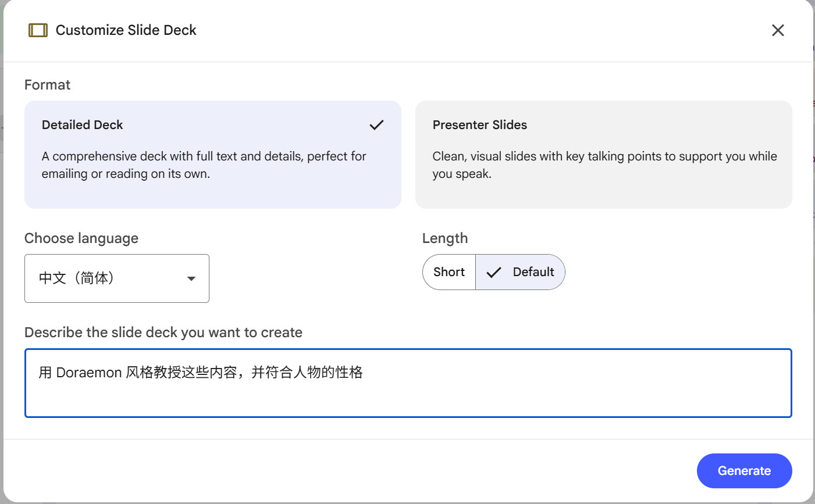The height and width of the screenshot is (504, 815).
Task: Click the checkmark icon beside Default
Action: [493, 272]
